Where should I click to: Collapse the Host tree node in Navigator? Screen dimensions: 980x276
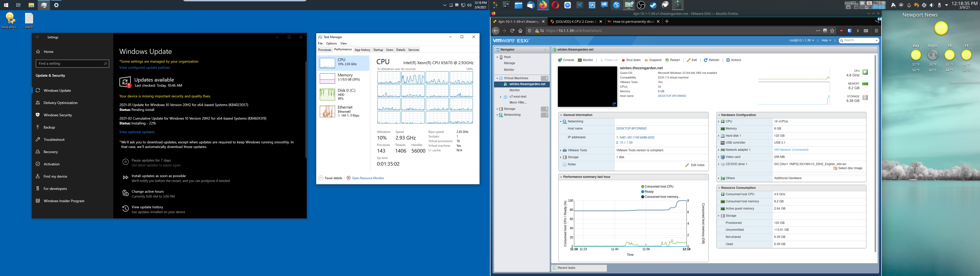(497, 57)
